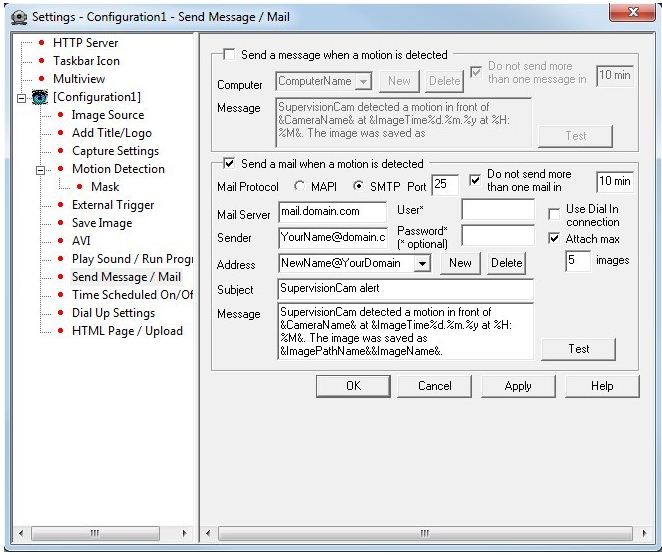Click the red bullet beside HTTP Server
Screen dimensions: 662x555
click(x=41, y=43)
